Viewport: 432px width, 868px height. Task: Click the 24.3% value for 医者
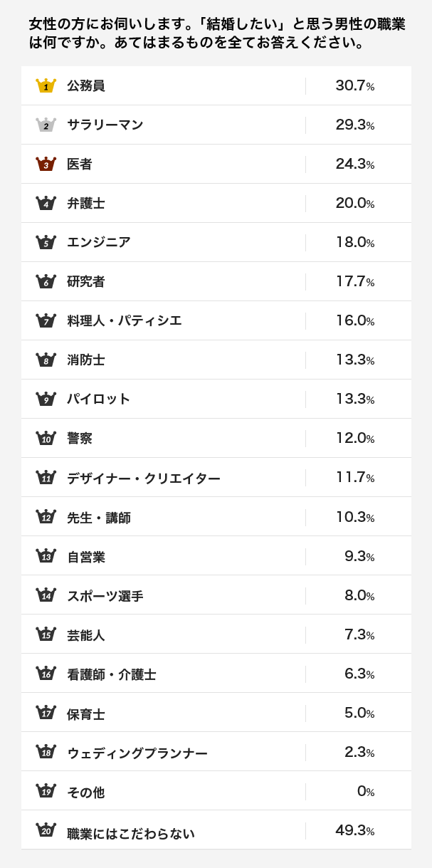[x=355, y=164]
